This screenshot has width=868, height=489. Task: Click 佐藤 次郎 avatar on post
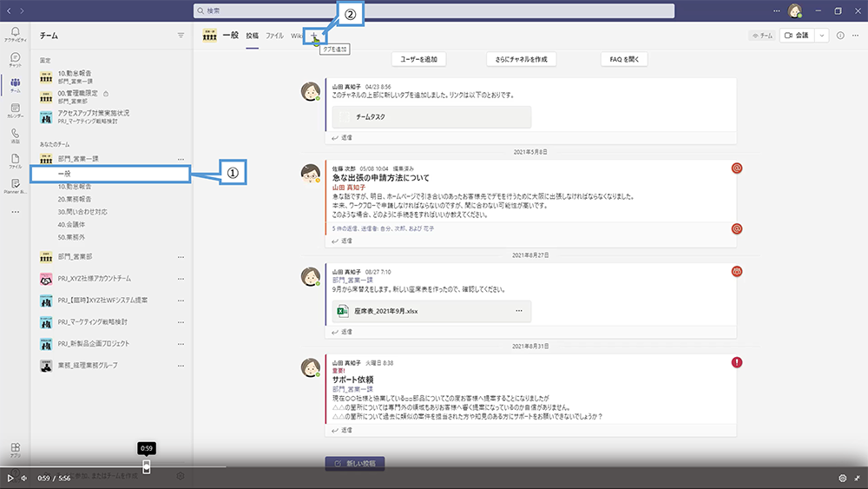point(311,173)
